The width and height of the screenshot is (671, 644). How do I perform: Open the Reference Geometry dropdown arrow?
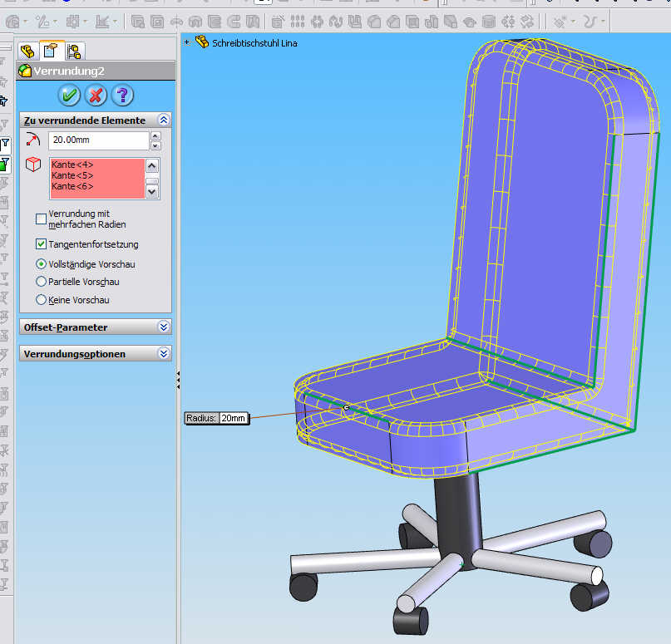[573, 21]
